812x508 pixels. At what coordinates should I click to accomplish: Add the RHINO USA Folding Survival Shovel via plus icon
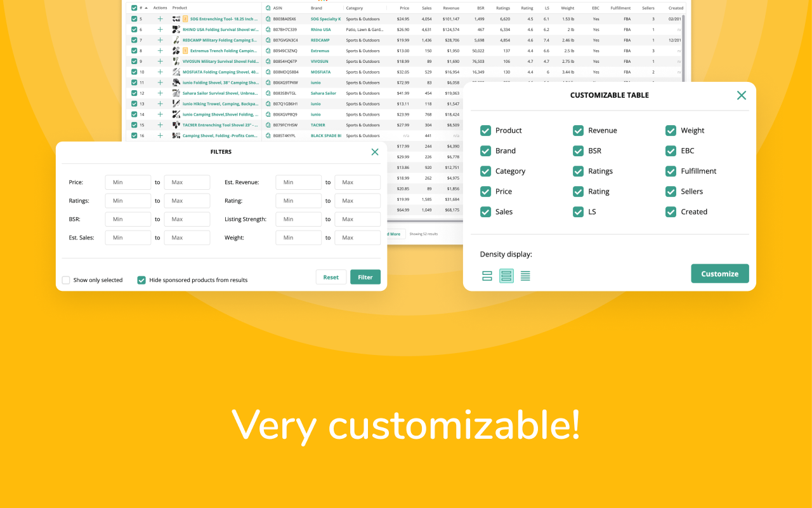pos(160,30)
